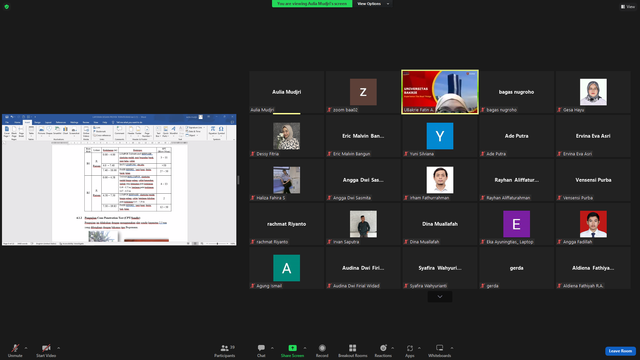640x360 pixels.
Task: Expand share screen options arrow
Action: point(305,348)
